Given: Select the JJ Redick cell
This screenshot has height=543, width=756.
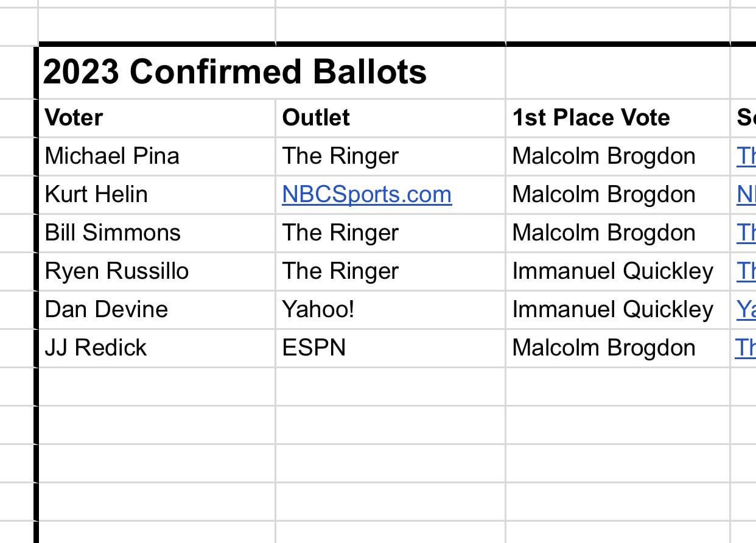Looking at the screenshot, I should pos(96,348).
